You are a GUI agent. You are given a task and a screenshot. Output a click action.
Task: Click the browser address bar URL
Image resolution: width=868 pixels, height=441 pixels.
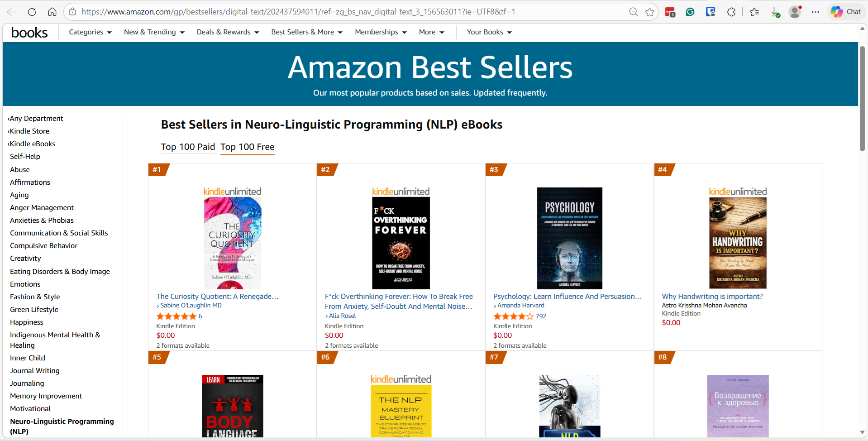click(x=299, y=12)
